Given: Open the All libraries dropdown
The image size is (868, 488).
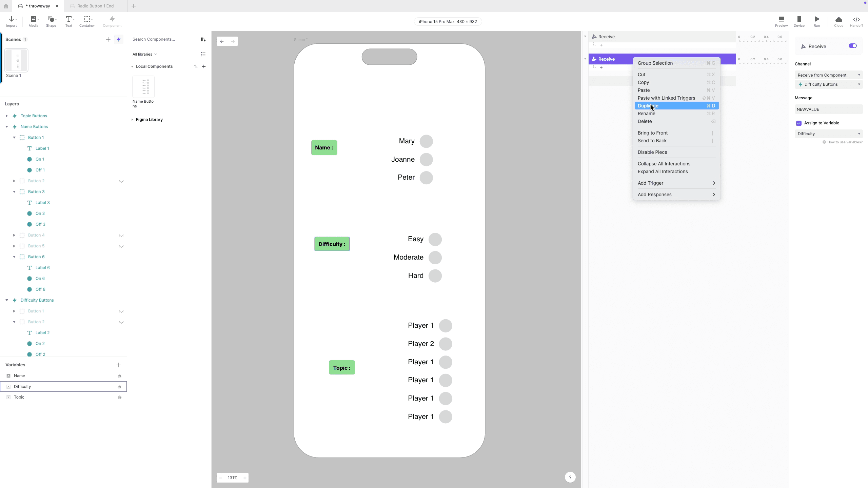Looking at the screenshot, I should point(144,54).
